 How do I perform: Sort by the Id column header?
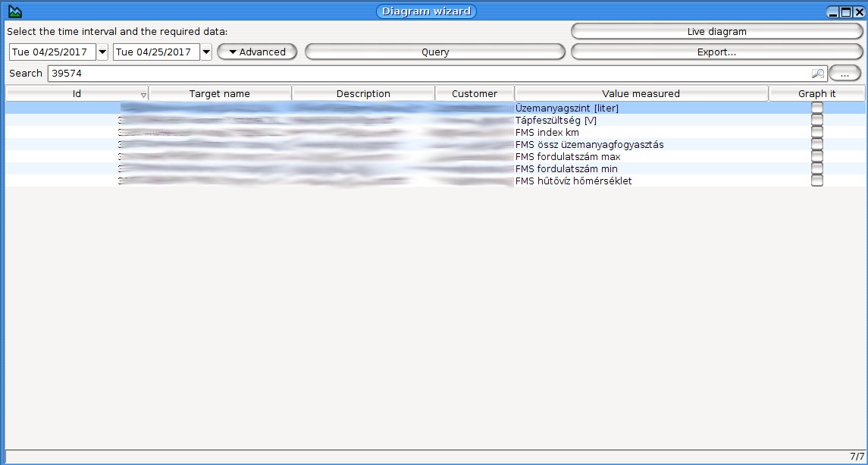tap(77, 94)
